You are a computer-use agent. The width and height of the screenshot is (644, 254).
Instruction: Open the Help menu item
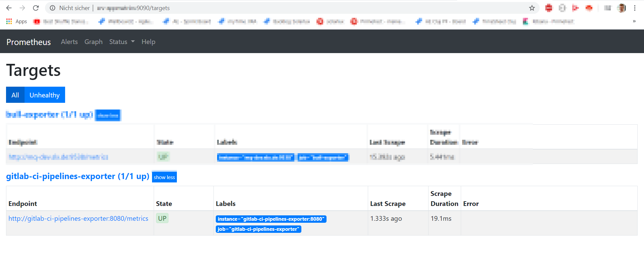click(148, 42)
